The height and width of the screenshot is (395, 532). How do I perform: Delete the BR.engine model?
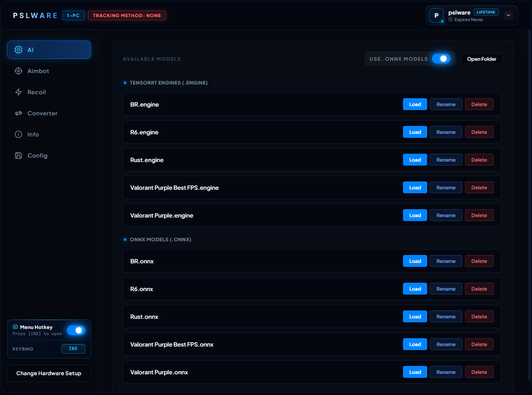coord(479,104)
